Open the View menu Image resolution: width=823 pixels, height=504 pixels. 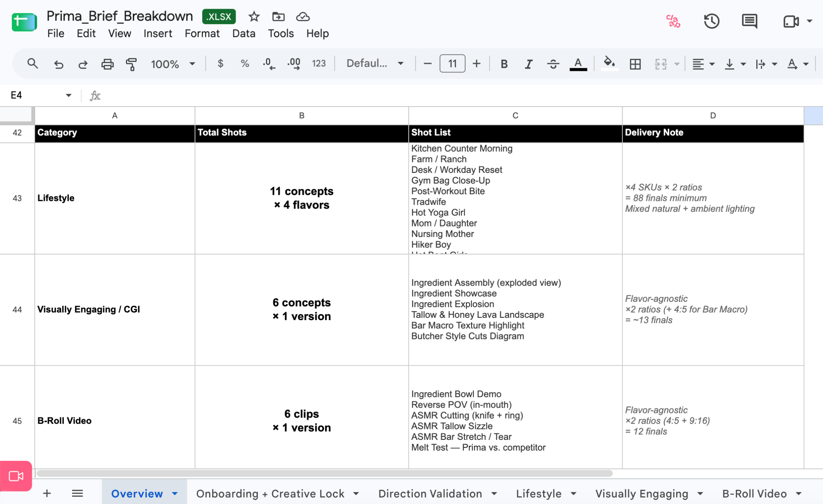[120, 33]
